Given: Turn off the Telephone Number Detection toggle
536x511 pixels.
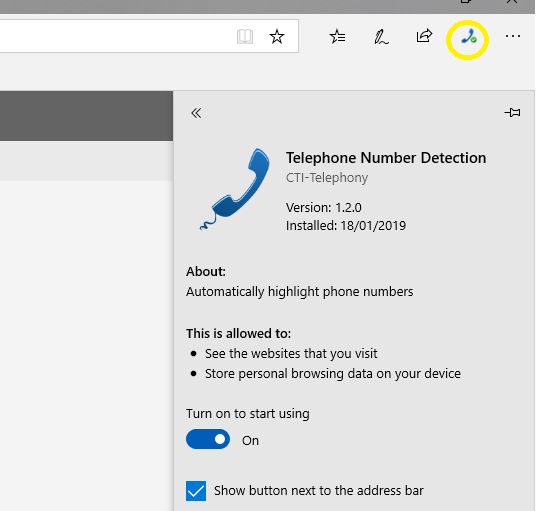Looking at the screenshot, I should (x=208, y=439).
